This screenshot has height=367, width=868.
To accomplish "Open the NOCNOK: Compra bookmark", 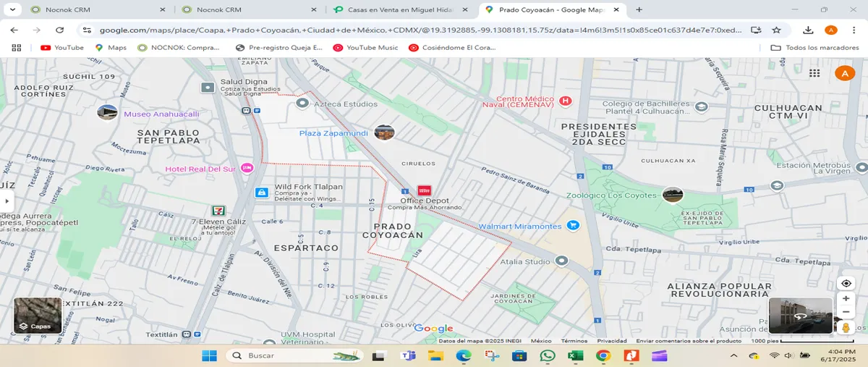I will 179,48.
